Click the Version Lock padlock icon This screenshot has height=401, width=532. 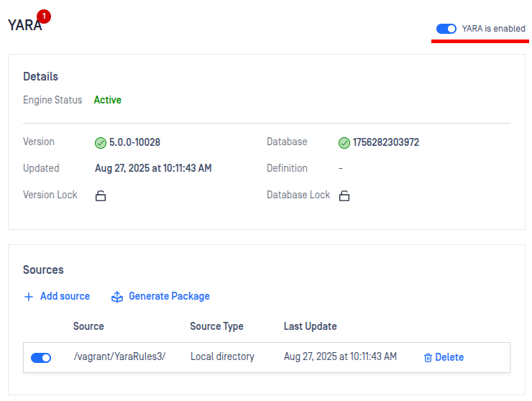101,195
